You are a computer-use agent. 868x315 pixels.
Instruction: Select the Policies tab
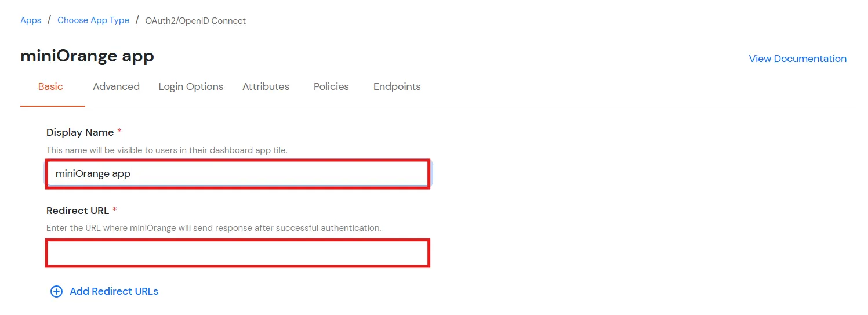[331, 86]
